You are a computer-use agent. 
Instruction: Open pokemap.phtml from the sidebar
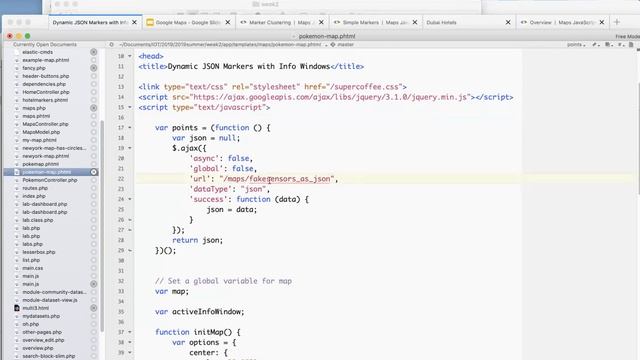click(40, 164)
